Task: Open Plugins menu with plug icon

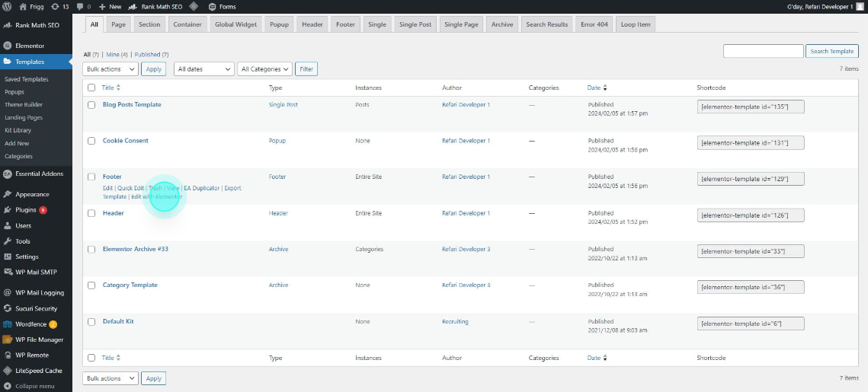Action: 7,210
